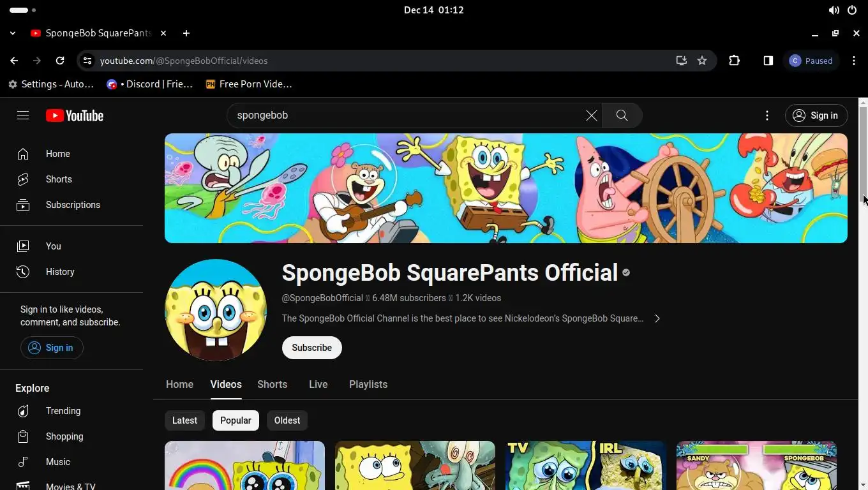Go back with the browser back arrow
Screen dimensions: 868x490
tap(14, 61)
